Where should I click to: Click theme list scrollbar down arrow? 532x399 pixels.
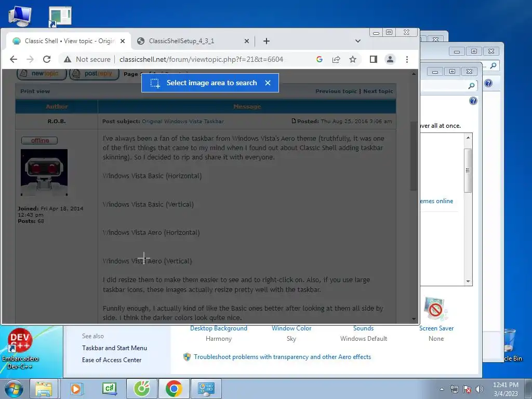click(x=468, y=281)
